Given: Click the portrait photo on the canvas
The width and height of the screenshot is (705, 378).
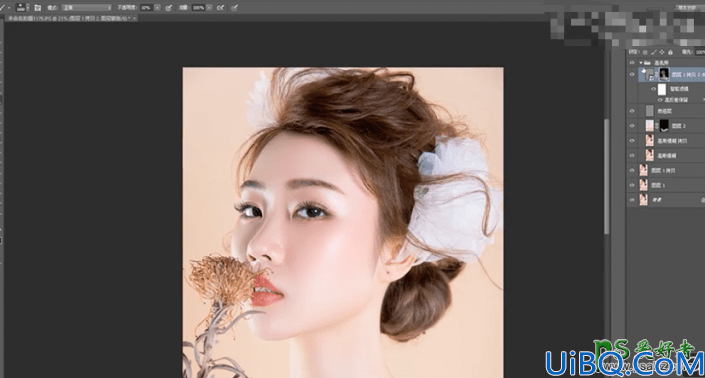Looking at the screenshot, I should [343, 222].
